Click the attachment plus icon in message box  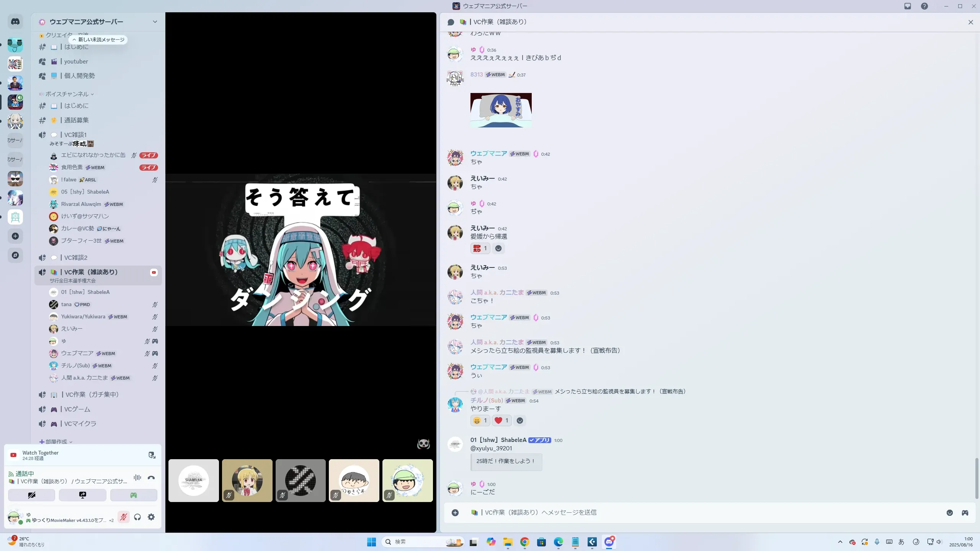(x=455, y=513)
